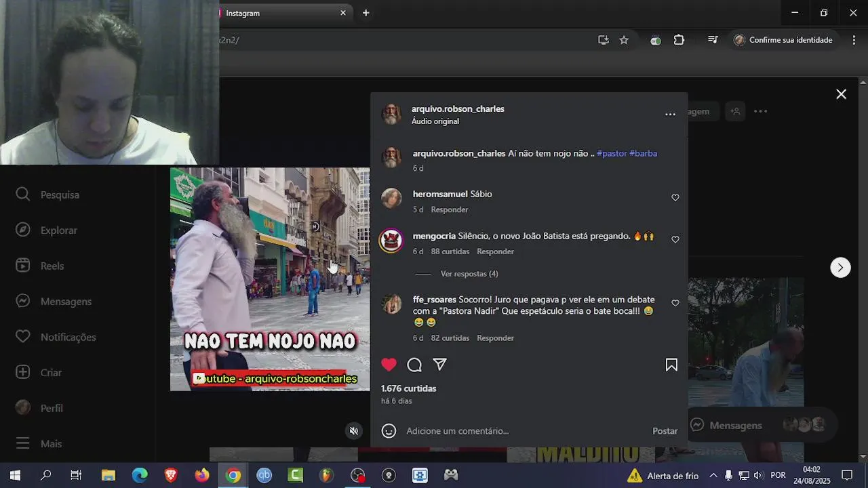Open 1.676 curtidas likes list
This screenshot has height=488, width=868.
408,388
